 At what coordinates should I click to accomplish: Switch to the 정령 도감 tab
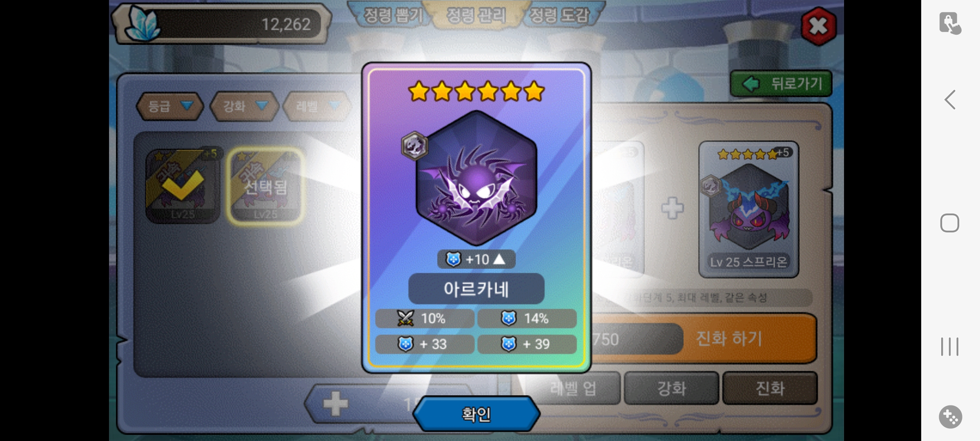pyautogui.click(x=559, y=16)
